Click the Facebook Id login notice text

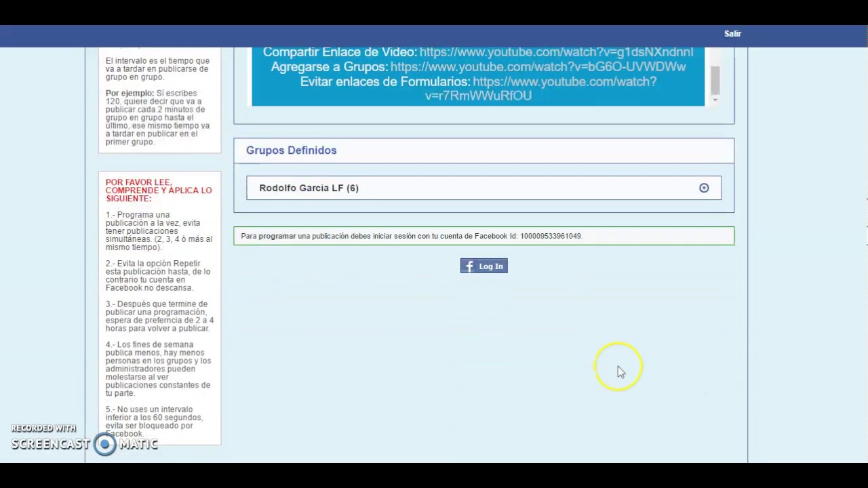(x=412, y=236)
